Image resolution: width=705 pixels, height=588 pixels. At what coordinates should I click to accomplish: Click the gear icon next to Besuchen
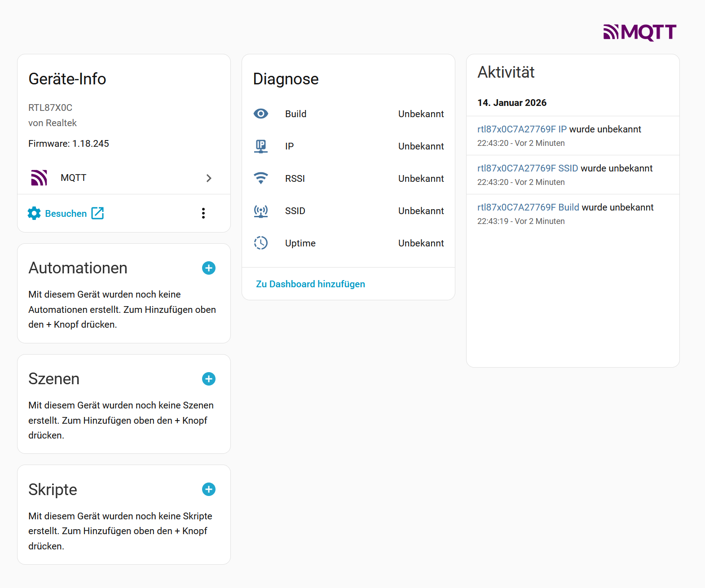[x=34, y=213]
